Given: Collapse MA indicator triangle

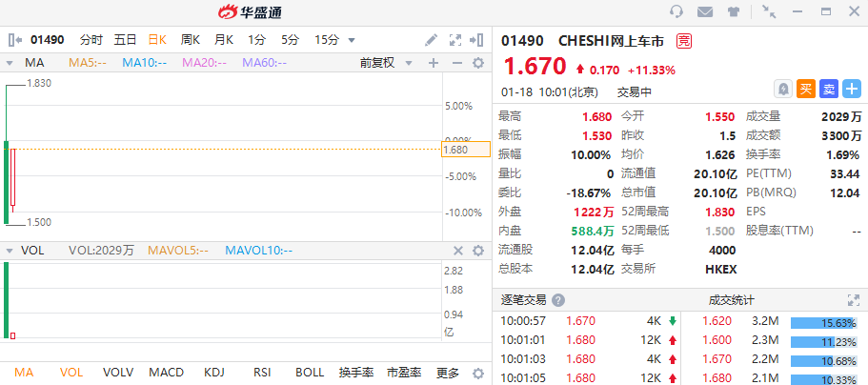Looking at the screenshot, I should tap(9, 63).
